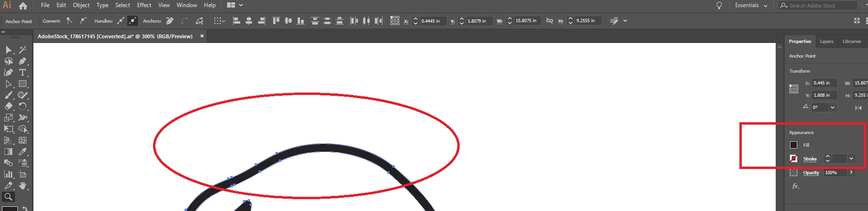Select the Direct Selection tool
868x211 pixels.
[8, 84]
